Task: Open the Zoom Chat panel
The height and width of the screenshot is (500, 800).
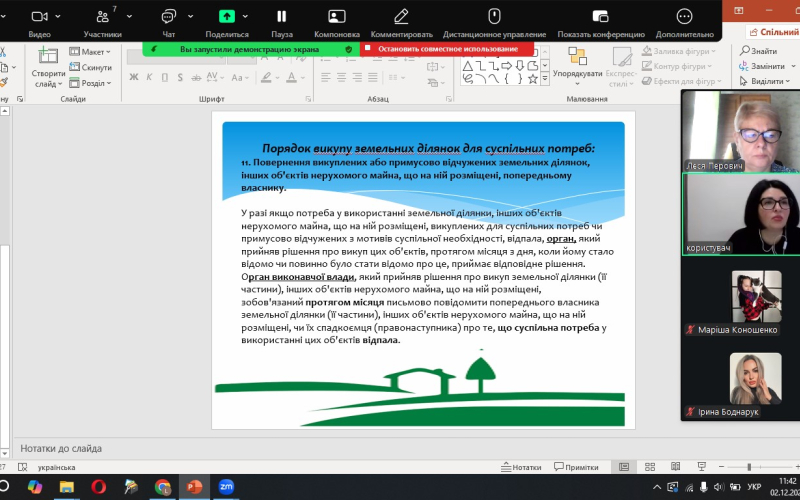Action: [168, 17]
